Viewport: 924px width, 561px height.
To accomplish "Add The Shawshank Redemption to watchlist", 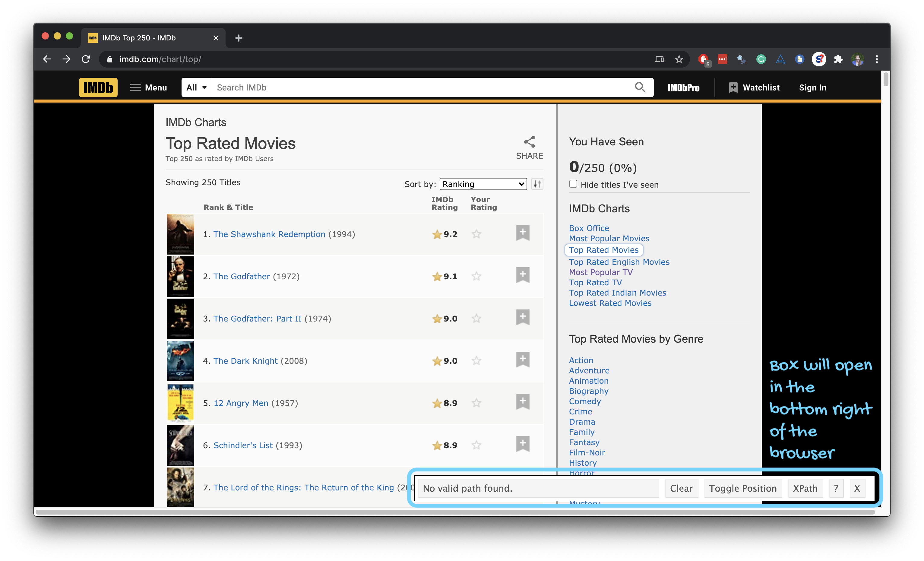I will pos(522,233).
